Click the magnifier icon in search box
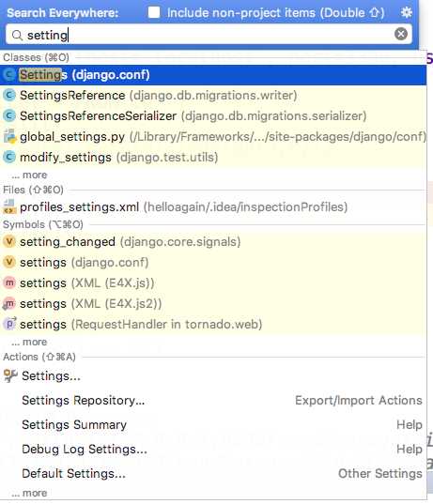 [x=17, y=35]
